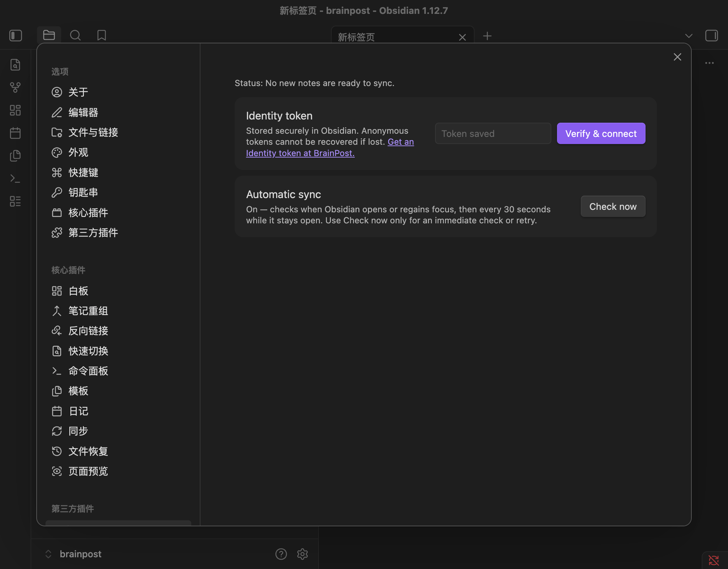
Task: Click the Verify & connect button
Action: coord(601,133)
